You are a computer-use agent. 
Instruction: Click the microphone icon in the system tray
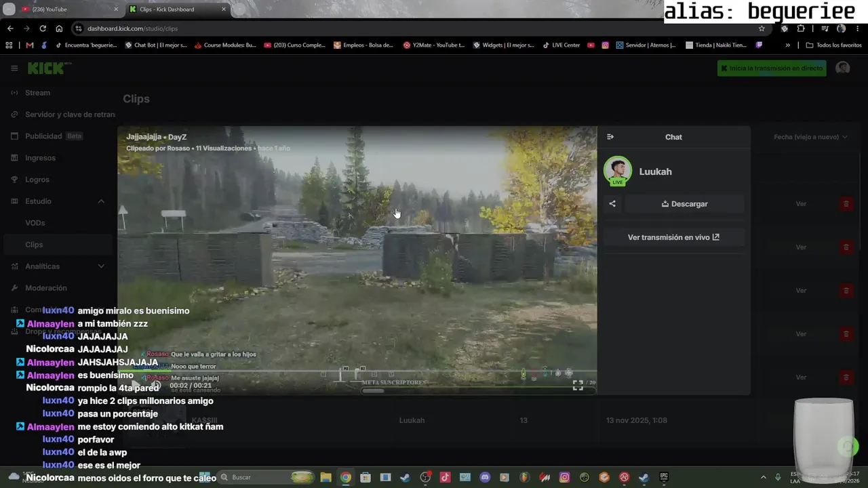click(778, 477)
